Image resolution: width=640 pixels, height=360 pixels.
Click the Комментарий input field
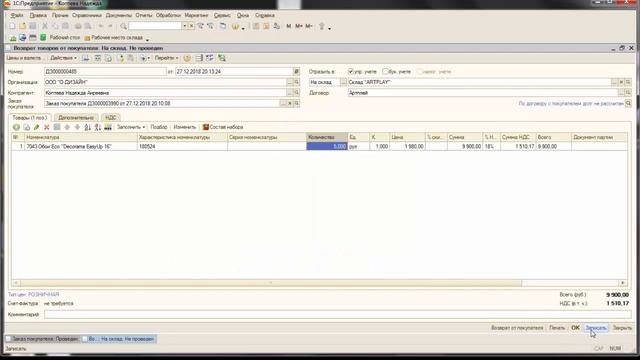(x=338, y=315)
